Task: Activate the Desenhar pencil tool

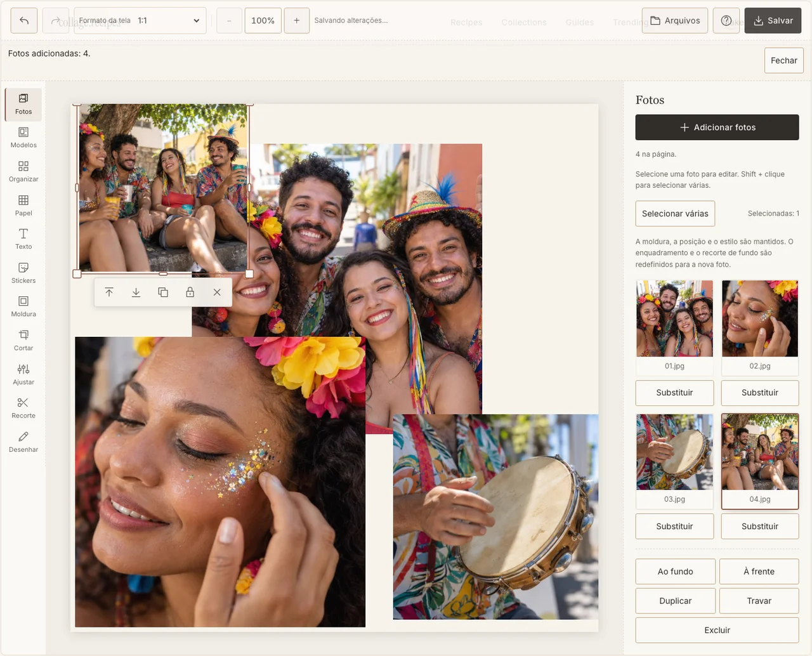Action: [x=23, y=442]
